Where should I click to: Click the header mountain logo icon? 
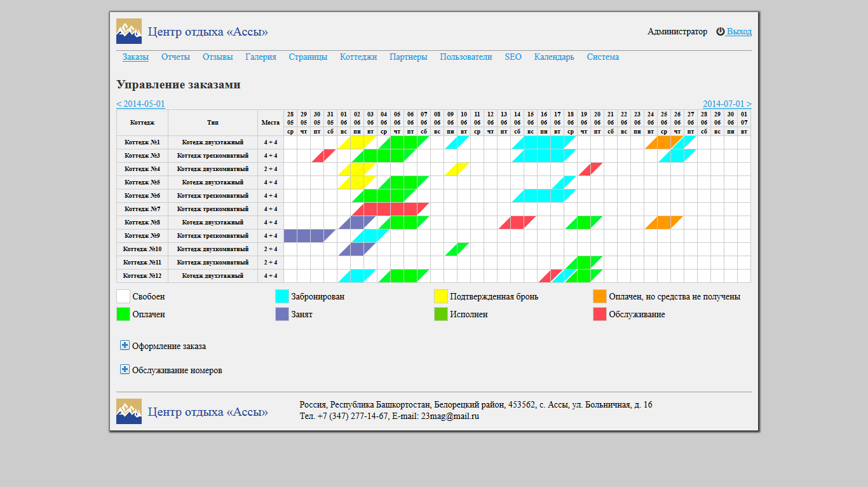[129, 31]
